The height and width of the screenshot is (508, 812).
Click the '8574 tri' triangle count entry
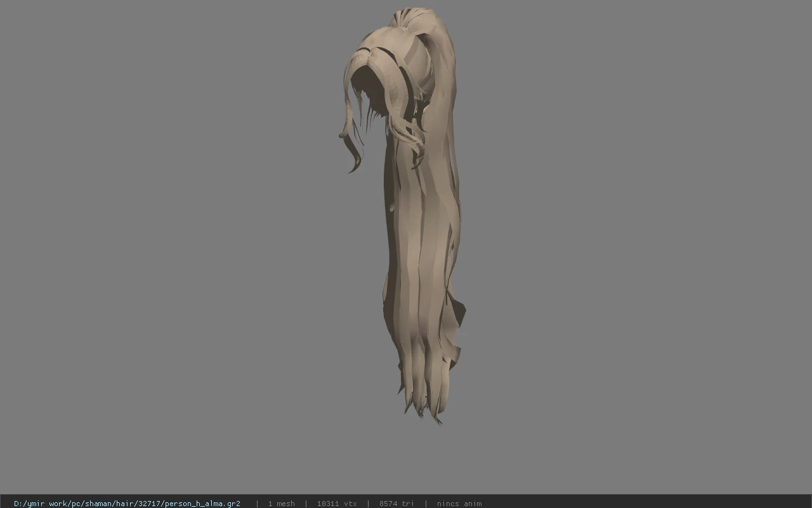[x=396, y=504]
